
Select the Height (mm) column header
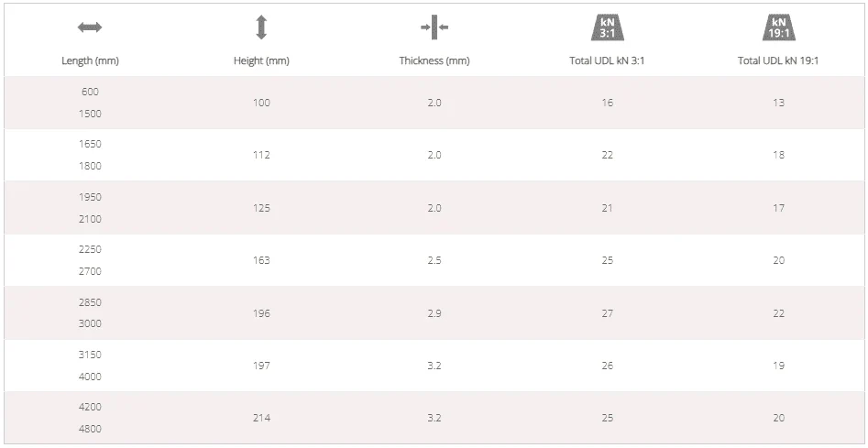[x=261, y=60]
